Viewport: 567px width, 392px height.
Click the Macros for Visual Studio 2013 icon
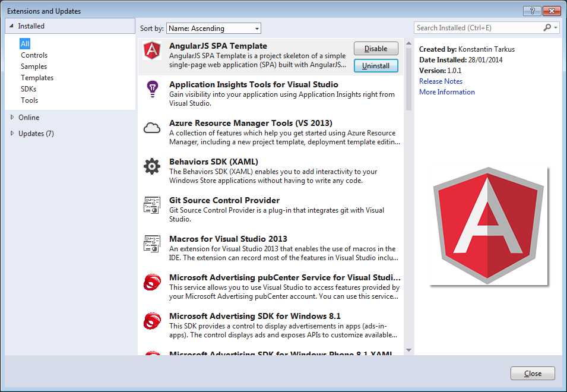point(152,244)
